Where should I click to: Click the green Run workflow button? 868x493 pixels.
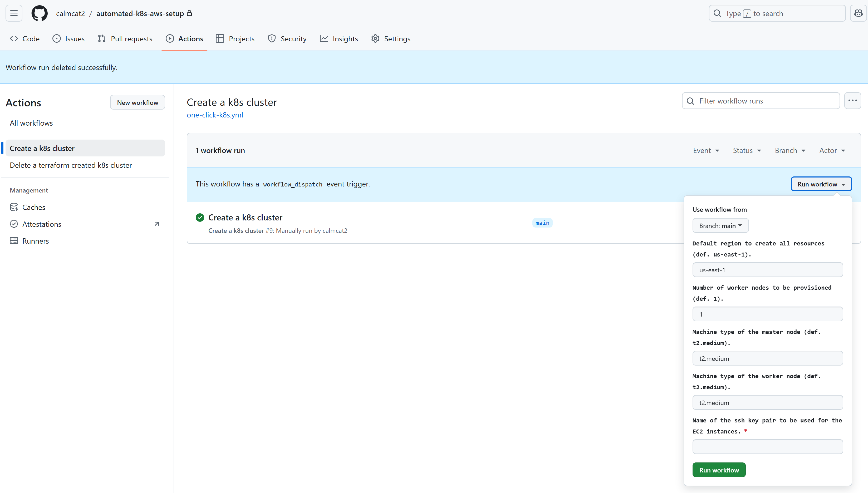[719, 470]
